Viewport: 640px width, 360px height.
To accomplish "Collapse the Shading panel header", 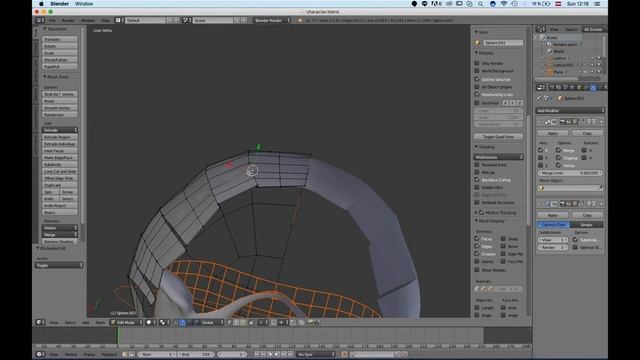I will click(485, 147).
